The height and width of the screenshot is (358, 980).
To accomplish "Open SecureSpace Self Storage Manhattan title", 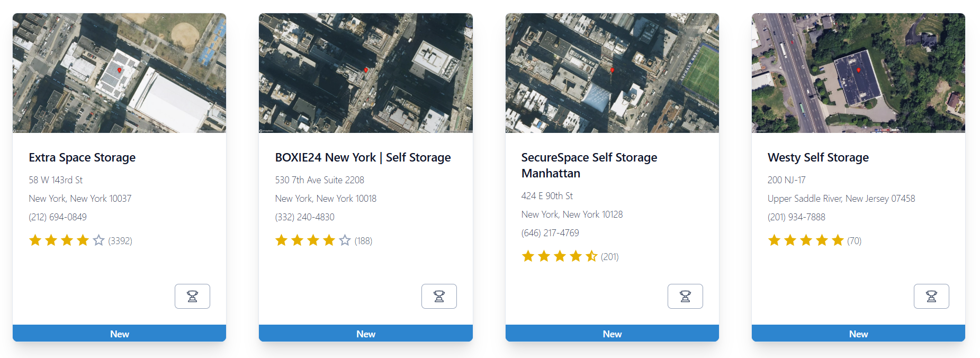I will point(589,165).
